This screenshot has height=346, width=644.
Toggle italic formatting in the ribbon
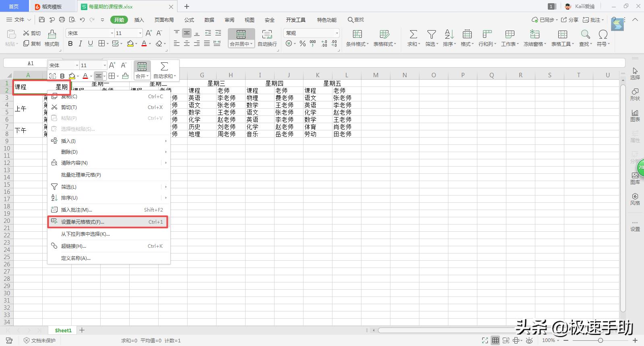80,43
